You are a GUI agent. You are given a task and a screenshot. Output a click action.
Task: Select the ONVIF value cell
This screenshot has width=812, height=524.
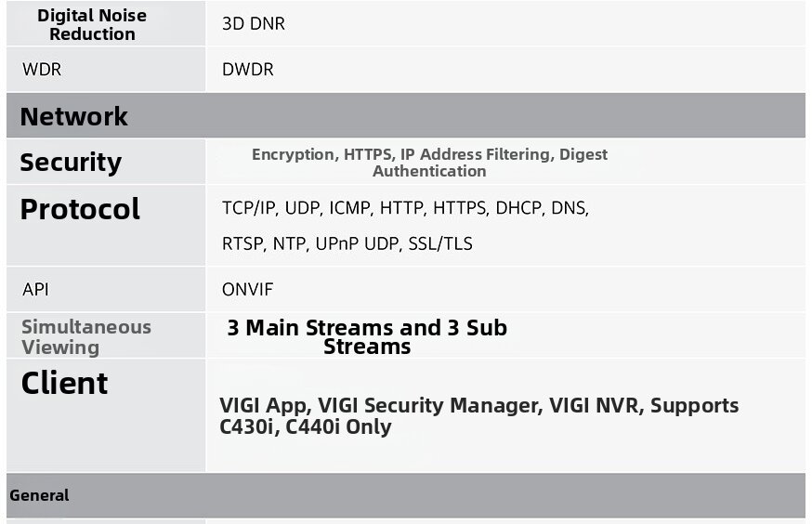(248, 290)
